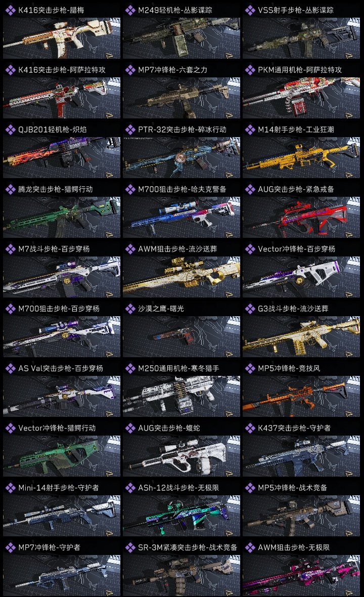Open the ASh-12战斗步枪-无极限 skin image
The image size is (364, 597).
[181, 516]
